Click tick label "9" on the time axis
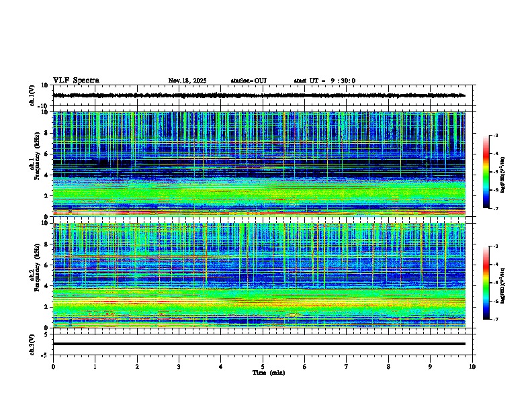Screen dimensions: 532x411 (430, 367)
